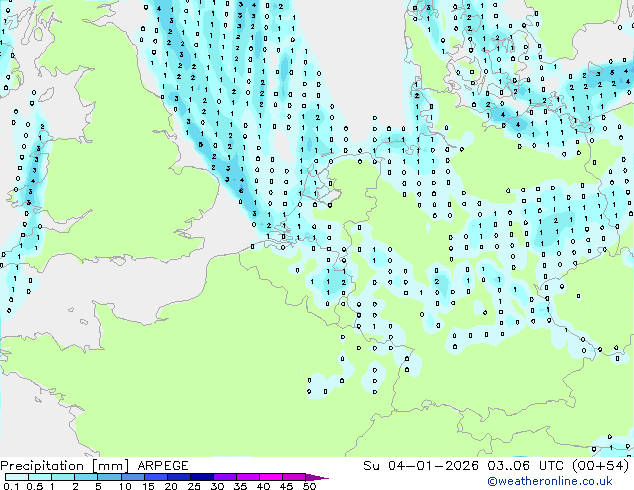Click the ARPEGE model name label
634x490 pixels.
pos(163,466)
